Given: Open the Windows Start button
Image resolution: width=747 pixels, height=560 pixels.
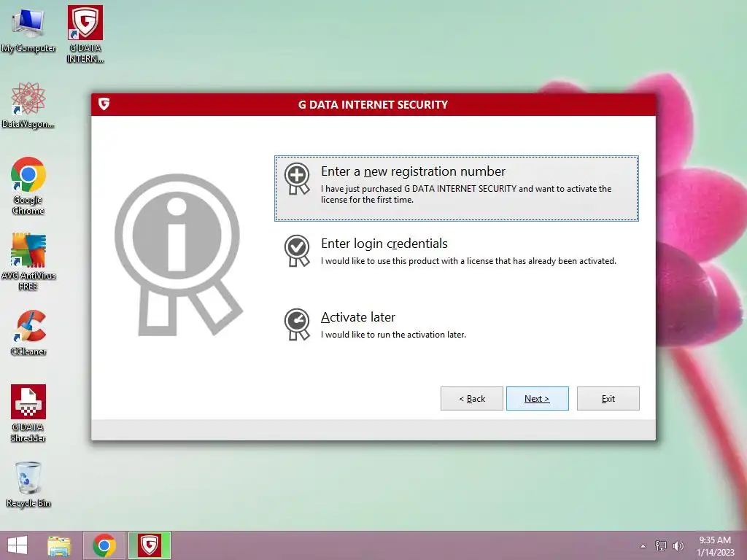Looking at the screenshot, I should (18, 545).
